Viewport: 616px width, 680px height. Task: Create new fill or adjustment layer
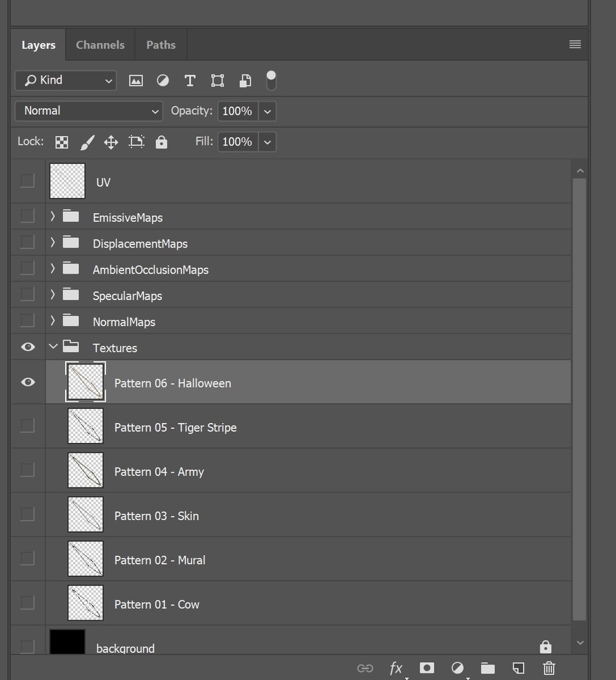pyautogui.click(x=457, y=668)
